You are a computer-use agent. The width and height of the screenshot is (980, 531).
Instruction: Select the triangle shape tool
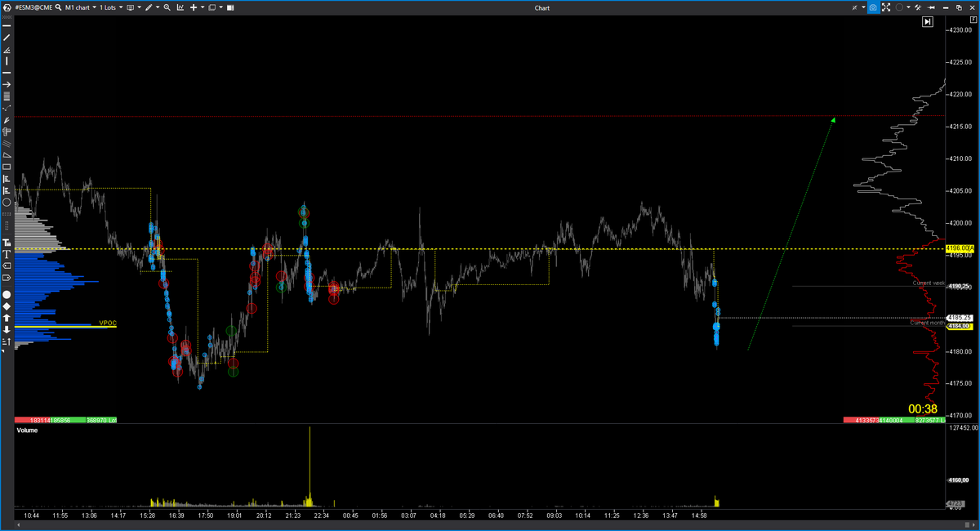point(7,154)
